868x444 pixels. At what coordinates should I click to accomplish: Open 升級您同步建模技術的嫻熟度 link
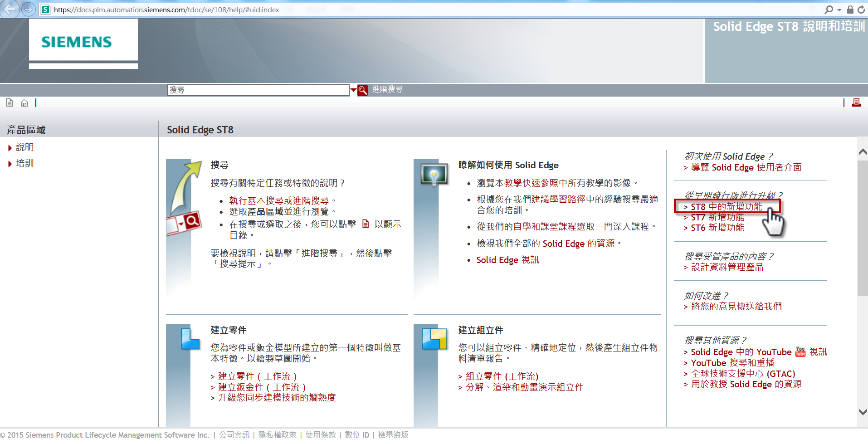point(277,398)
